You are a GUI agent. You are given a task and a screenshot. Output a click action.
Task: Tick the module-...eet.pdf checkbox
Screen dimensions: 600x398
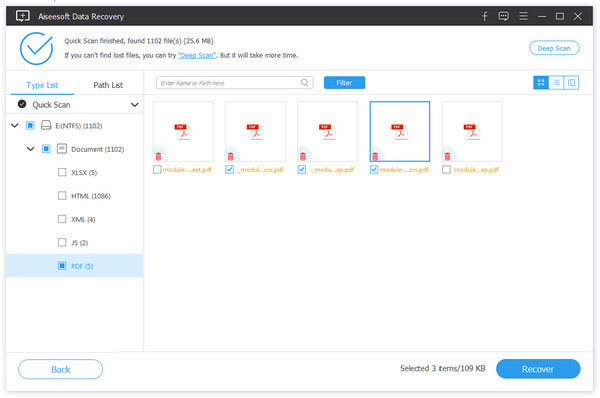[x=157, y=169]
